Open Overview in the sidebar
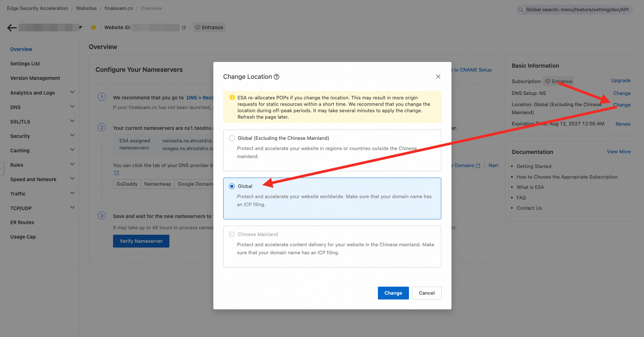644x337 pixels. [x=21, y=49]
